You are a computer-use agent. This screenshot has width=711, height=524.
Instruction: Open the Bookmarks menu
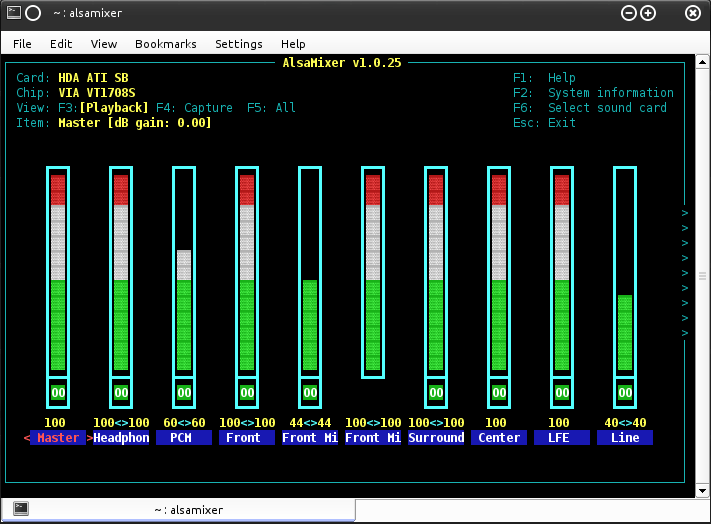pyautogui.click(x=166, y=44)
